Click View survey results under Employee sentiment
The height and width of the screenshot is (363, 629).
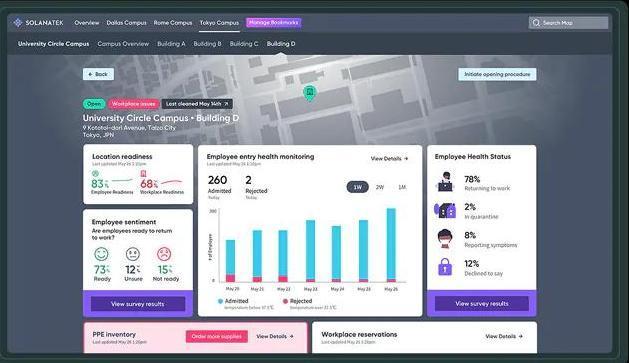[138, 304]
